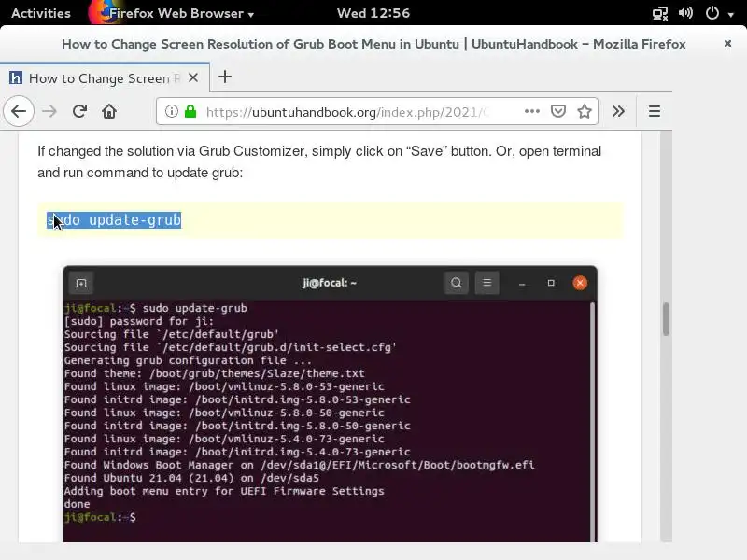Open the Firefox hamburger menu
Viewport: 747px width, 560px height.
(x=655, y=111)
